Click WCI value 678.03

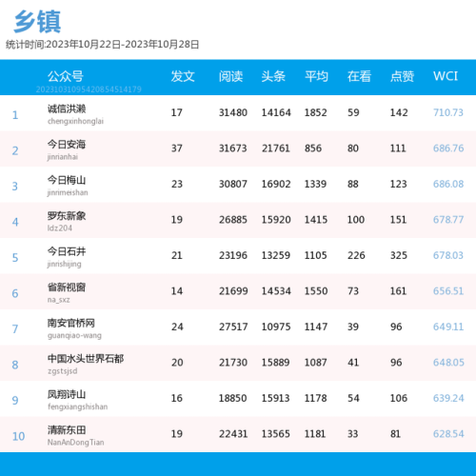click(x=448, y=255)
